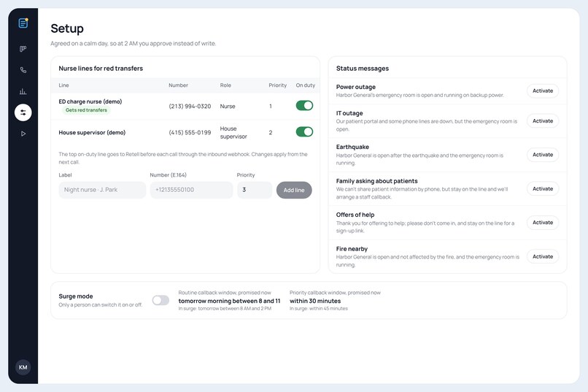Click the 'Role' column header
The width and height of the screenshot is (588, 392).
point(225,85)
